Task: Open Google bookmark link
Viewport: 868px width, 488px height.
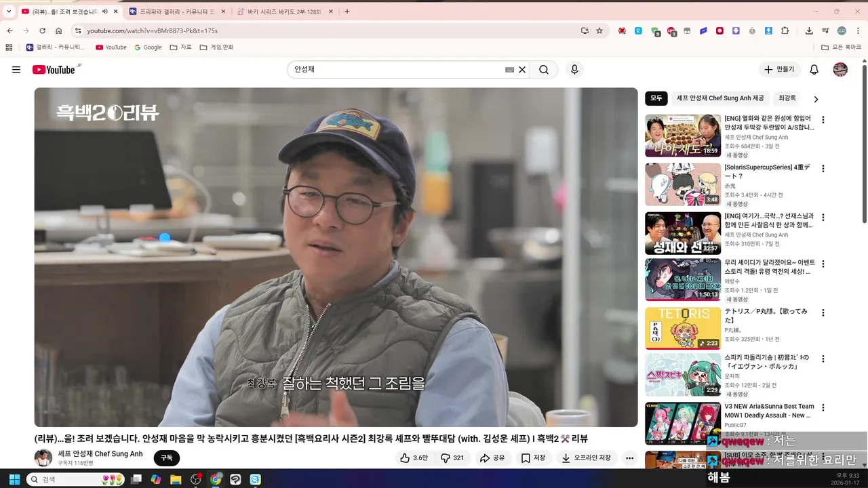Action: 148,47
